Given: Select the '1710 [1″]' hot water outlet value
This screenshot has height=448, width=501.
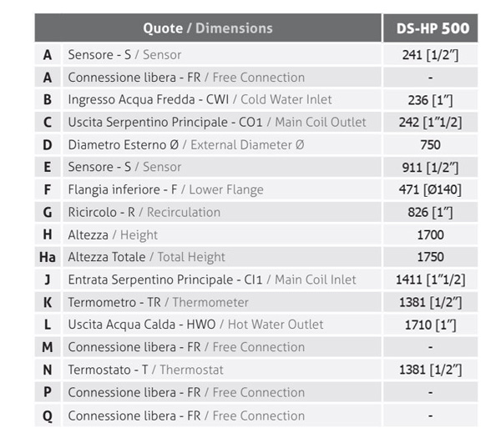Looking at the screenshot, I should [x=430, y=325].
